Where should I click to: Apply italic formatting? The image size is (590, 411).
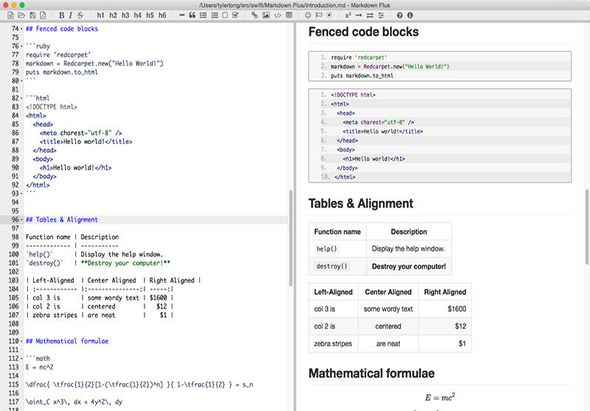pyautogui.click(x=70, y=15)
